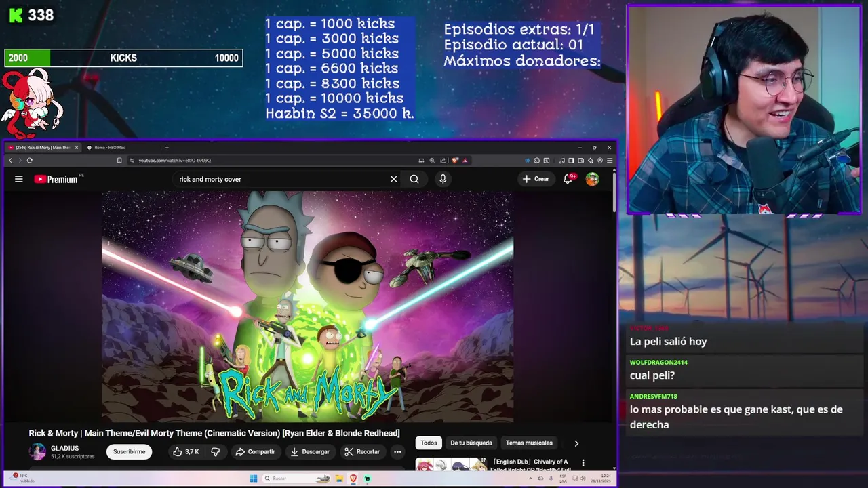Open more actions three-dot button under video
The image size is (868, 488).
[397, 451]
